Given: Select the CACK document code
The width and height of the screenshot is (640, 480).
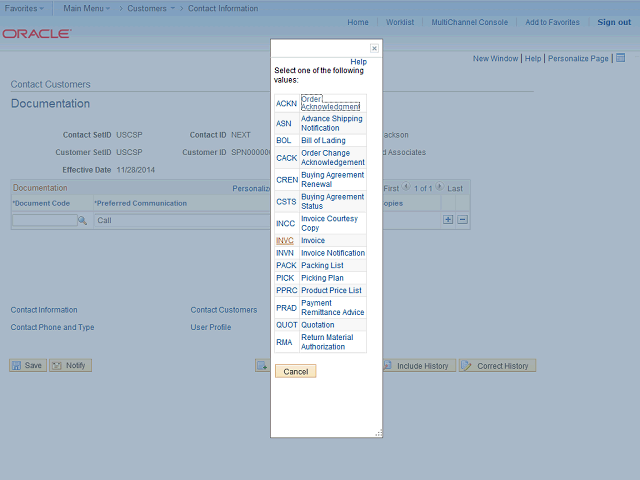Looking at the screenshot, I should coord(287,158).
